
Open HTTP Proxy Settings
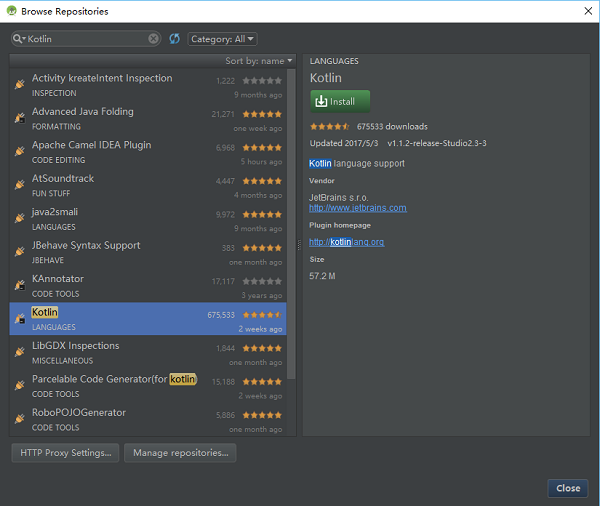pyautogui.click(x=64, y=453)
